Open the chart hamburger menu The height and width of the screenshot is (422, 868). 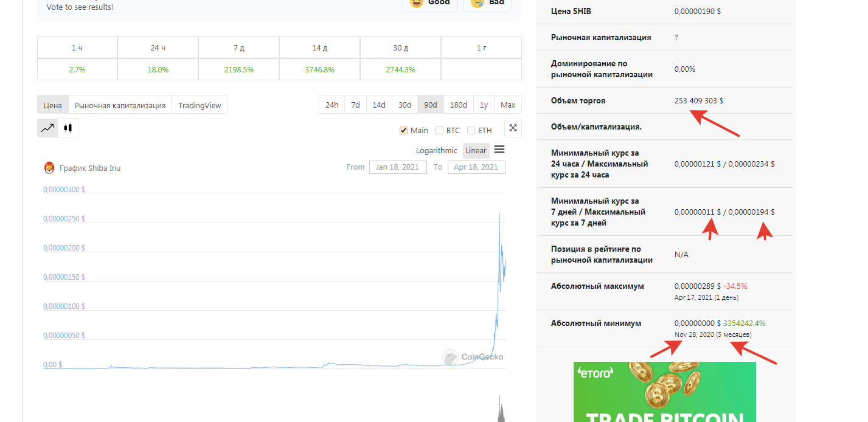[499, 150]
